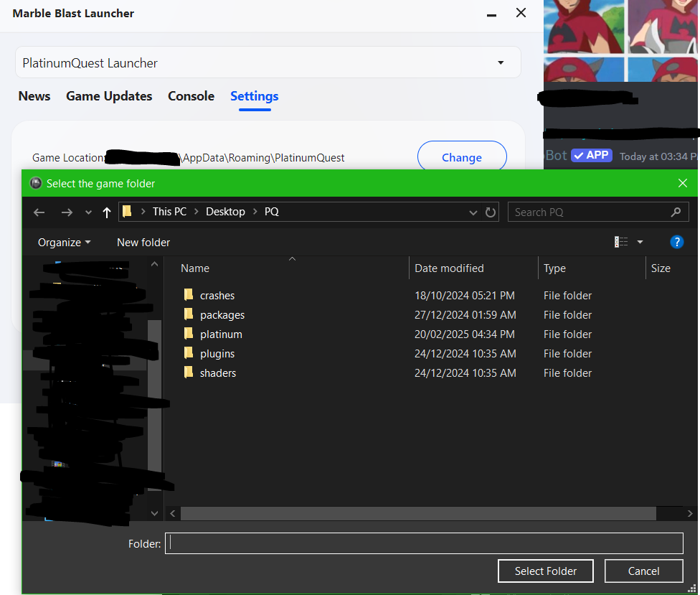
Task: Click the horizontal scrollbar in file list
Action: [x=417, y=514]
